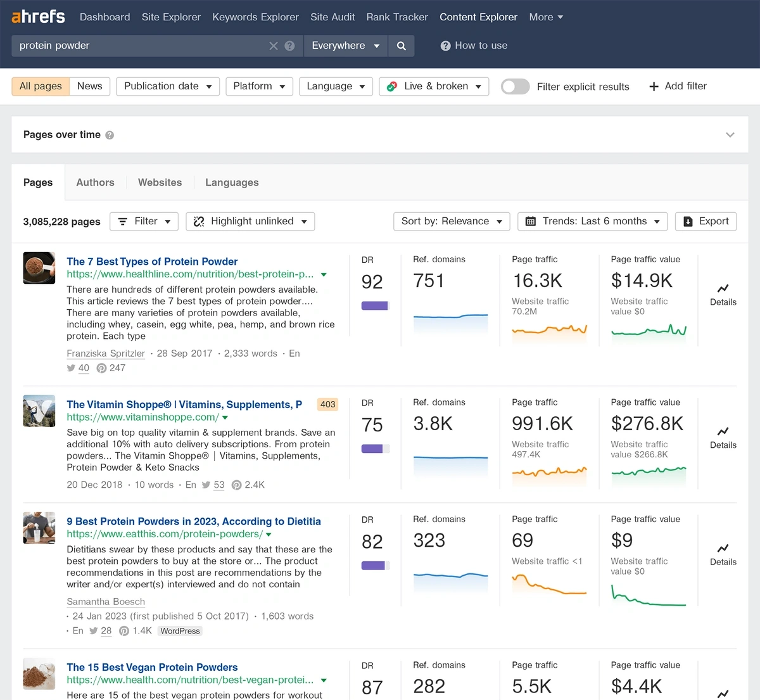The height and width of the screenshot is (700, 760).
Task: Switch to the Websites tab
Action: tap(160, 182)
